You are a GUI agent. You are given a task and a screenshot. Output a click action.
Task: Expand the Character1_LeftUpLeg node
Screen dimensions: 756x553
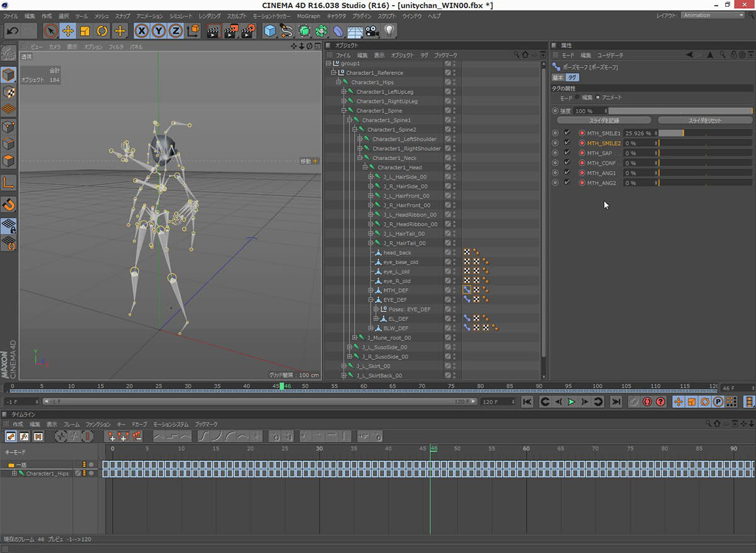coord(343,91)
